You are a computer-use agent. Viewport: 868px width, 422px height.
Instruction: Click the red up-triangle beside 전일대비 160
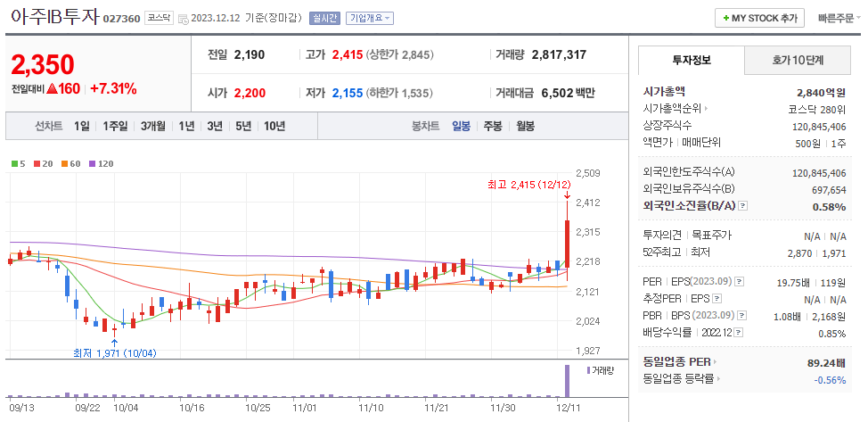[53, 88]
